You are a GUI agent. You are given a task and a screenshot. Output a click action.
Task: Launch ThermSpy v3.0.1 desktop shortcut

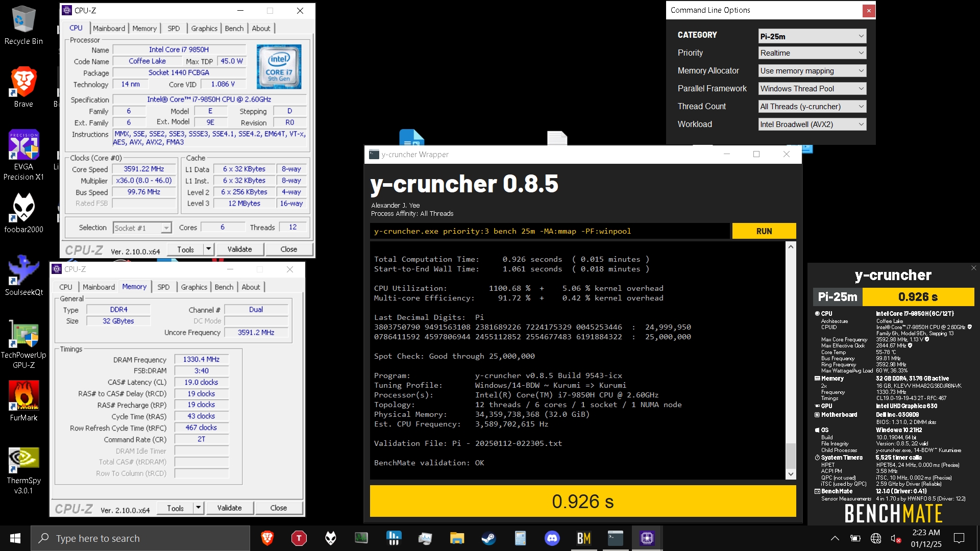point(23,470)
